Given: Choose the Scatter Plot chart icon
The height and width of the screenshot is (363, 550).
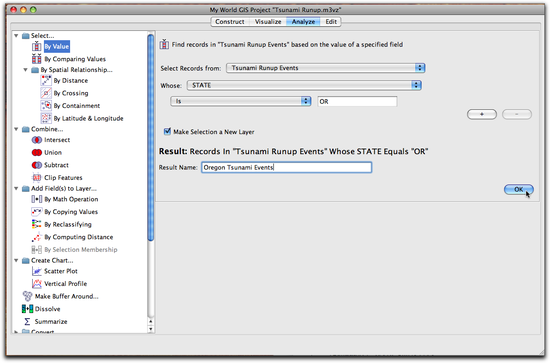Looking at the screenshot, I should pos(36,271).
